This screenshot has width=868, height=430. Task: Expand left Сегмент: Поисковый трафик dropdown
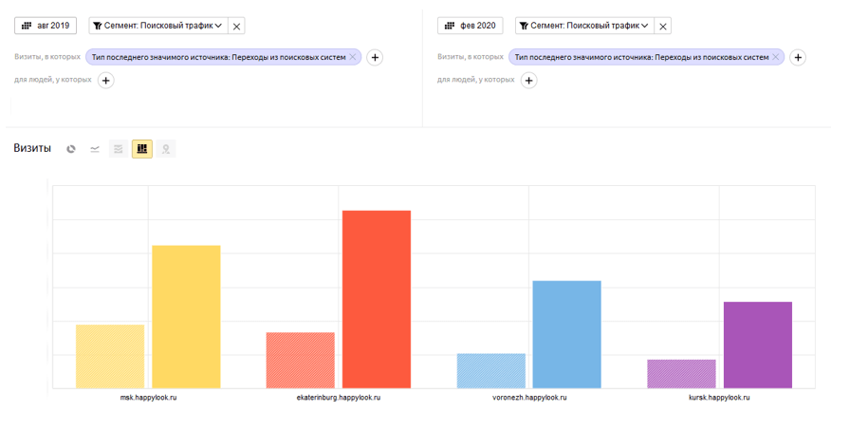158,26
